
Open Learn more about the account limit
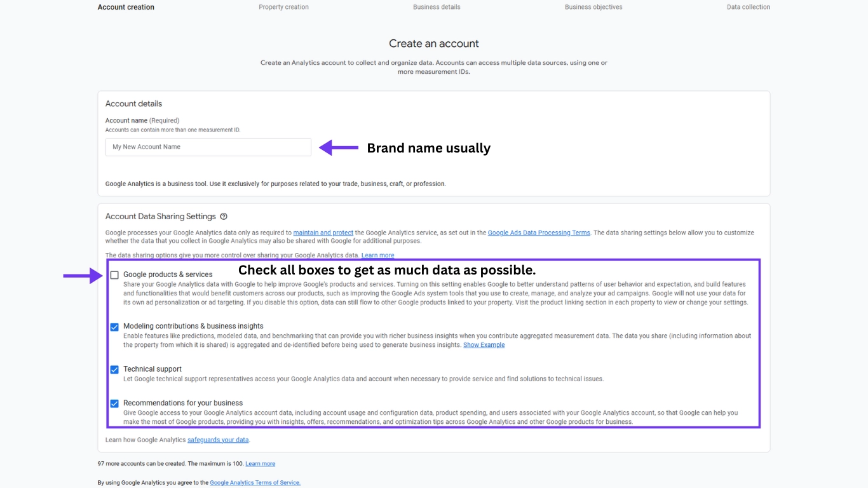click(261, 463)
